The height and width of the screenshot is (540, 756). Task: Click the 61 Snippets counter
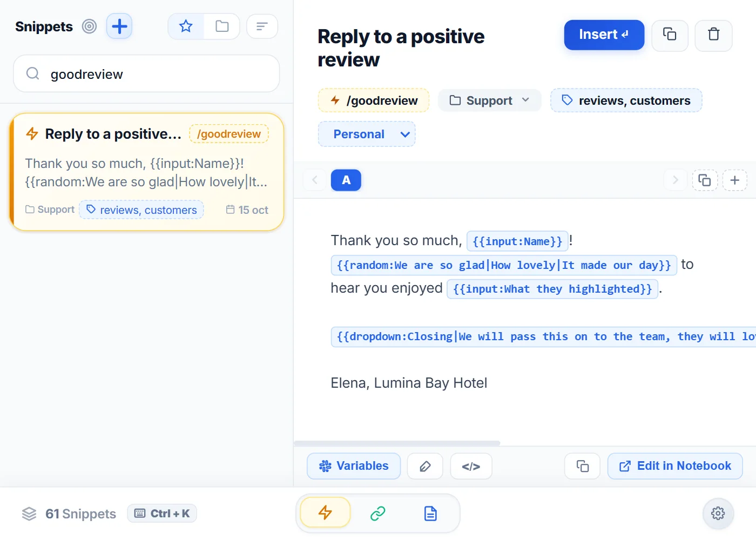[69, 514]
